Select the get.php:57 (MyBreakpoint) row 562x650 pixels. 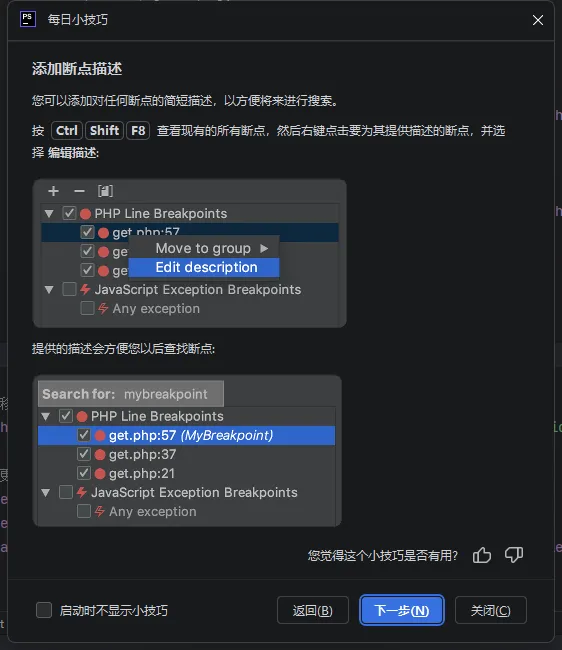pos(187,435)
